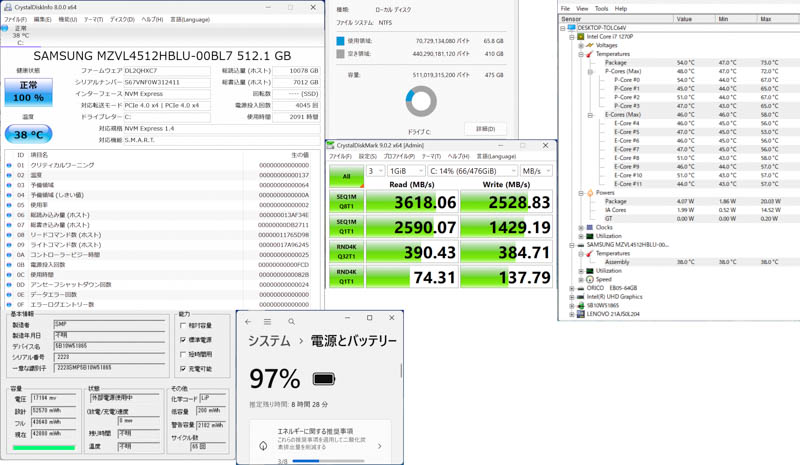Open the hamburger navigation menu in Settings

coord(268,322)
